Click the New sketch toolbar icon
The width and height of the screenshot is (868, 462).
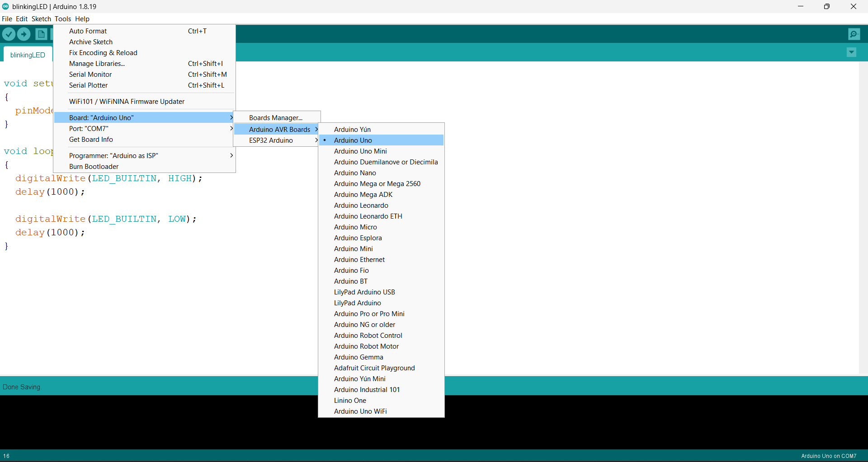tap(41, 34)
